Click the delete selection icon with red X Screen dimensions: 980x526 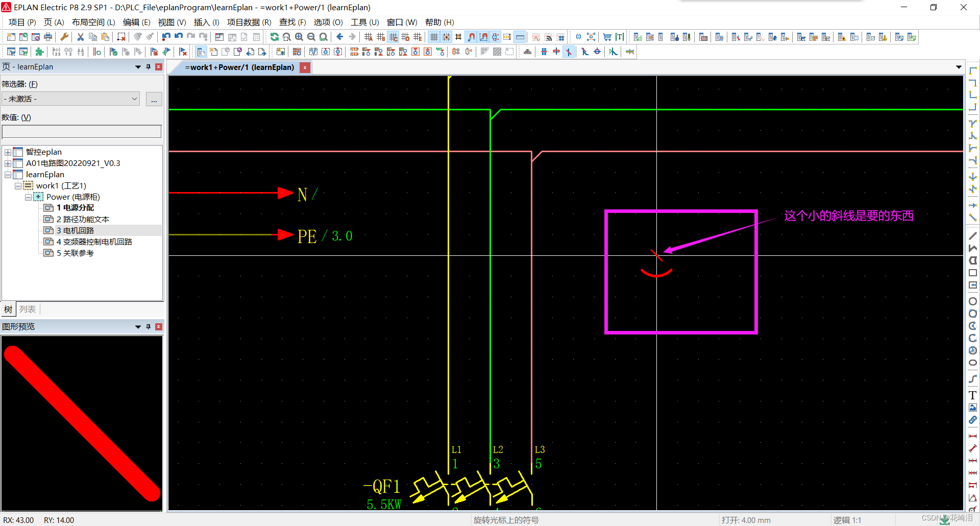[121, 37]
